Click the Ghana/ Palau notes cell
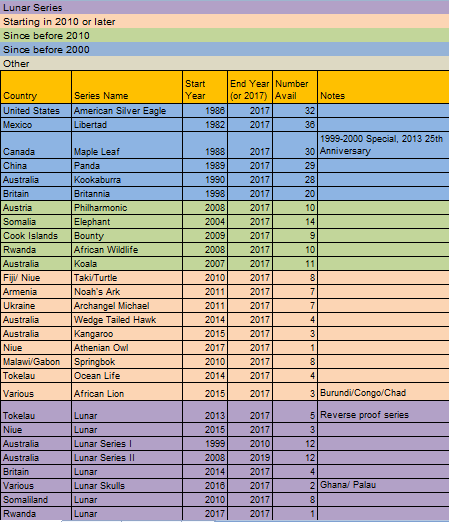The width and height of the screenshot is (449, 522). 384,486
